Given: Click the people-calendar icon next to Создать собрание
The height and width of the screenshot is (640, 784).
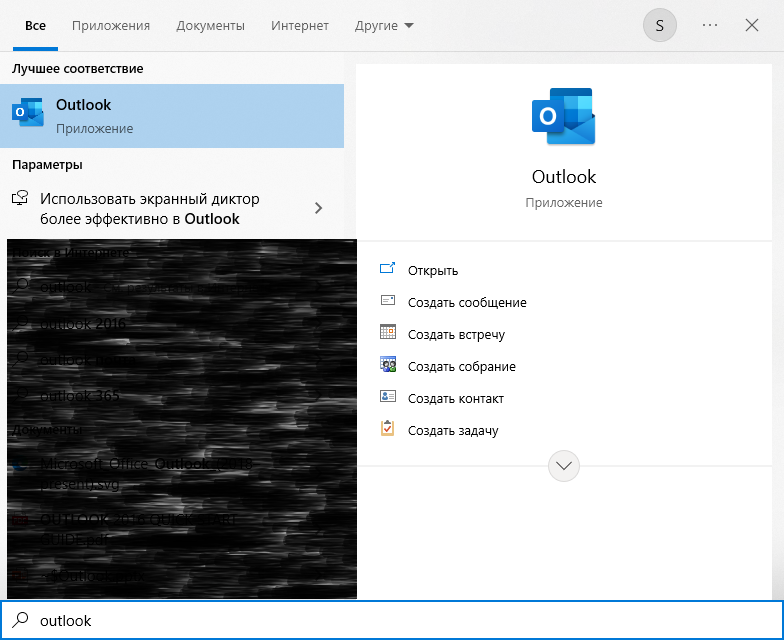Looking at the screenshot, I should click(x=388, y=364).
